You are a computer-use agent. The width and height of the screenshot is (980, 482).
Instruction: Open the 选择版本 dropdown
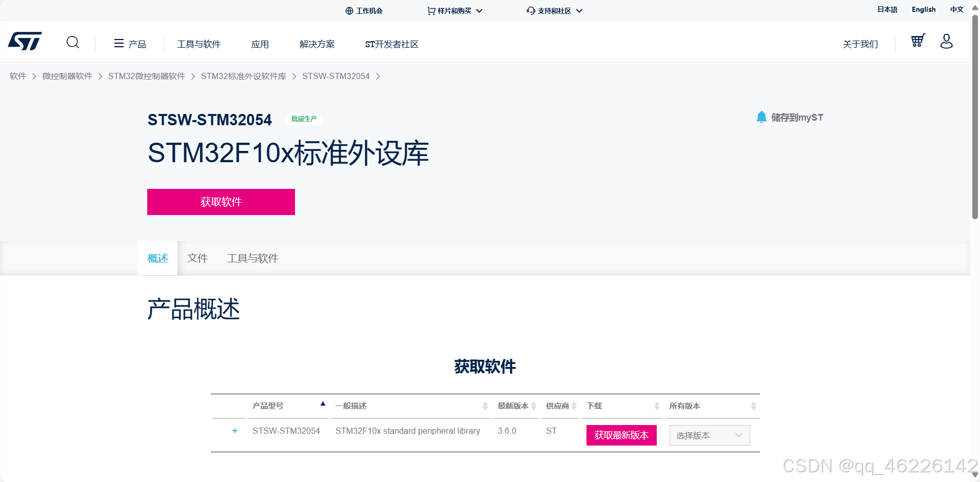click(x=710, y=435)
